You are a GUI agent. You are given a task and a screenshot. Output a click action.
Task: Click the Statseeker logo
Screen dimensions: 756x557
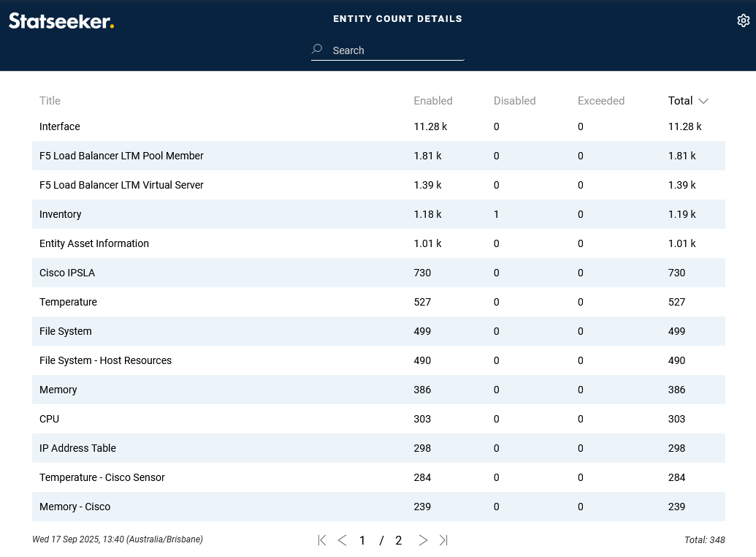(61, 21)
